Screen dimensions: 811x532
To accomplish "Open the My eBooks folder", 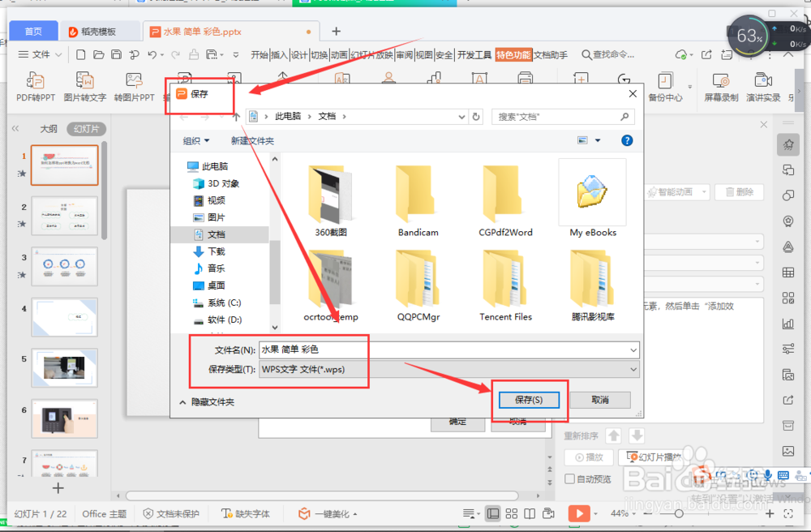I will pyautogui.click(x=593, y=200).
